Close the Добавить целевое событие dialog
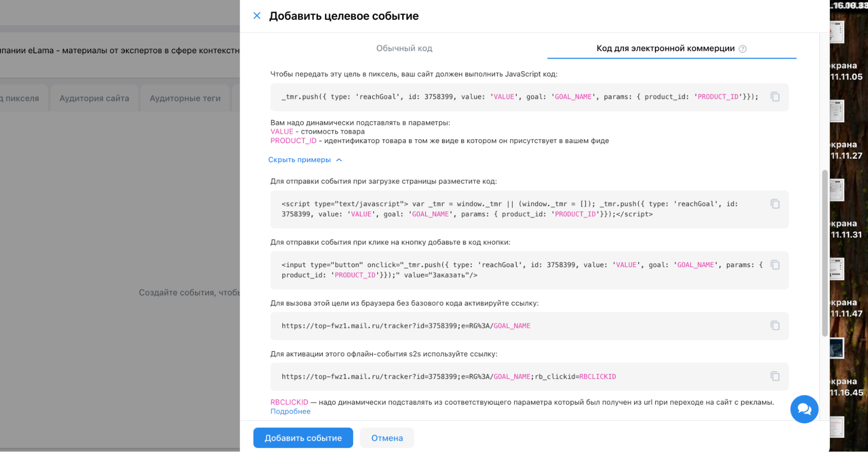The image size is (868, 452). pyautogui.click(x=257, y=16)
